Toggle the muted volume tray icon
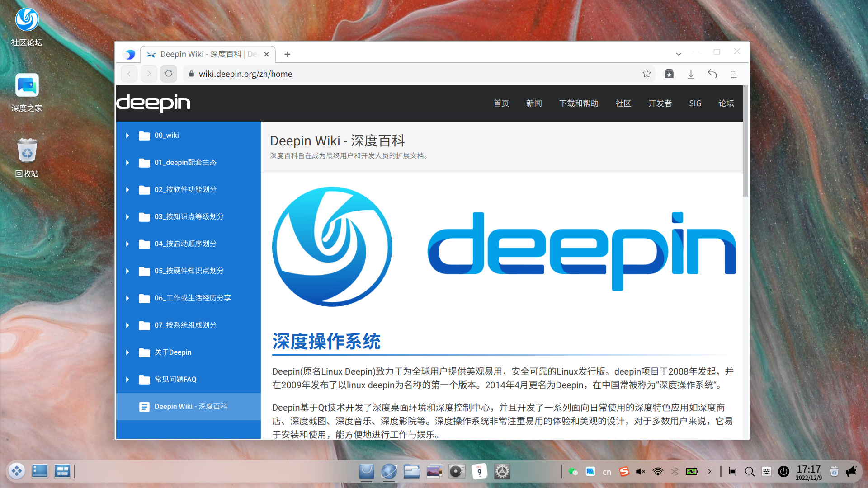 point(641,472)
